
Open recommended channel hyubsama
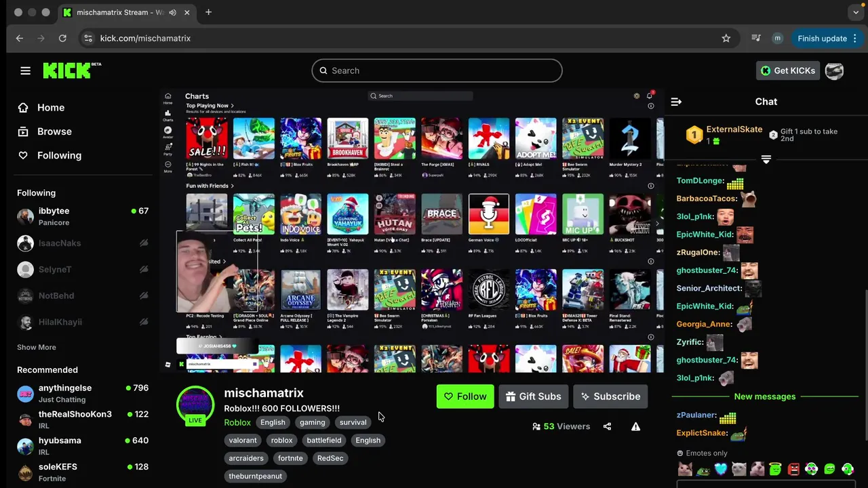(83, 446)
